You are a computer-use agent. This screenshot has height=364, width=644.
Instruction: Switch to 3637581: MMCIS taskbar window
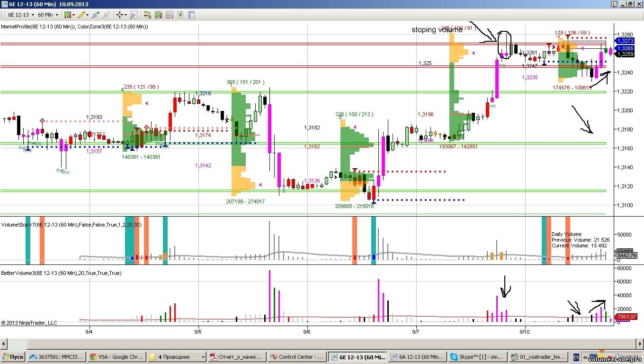(x=56, y=357)
